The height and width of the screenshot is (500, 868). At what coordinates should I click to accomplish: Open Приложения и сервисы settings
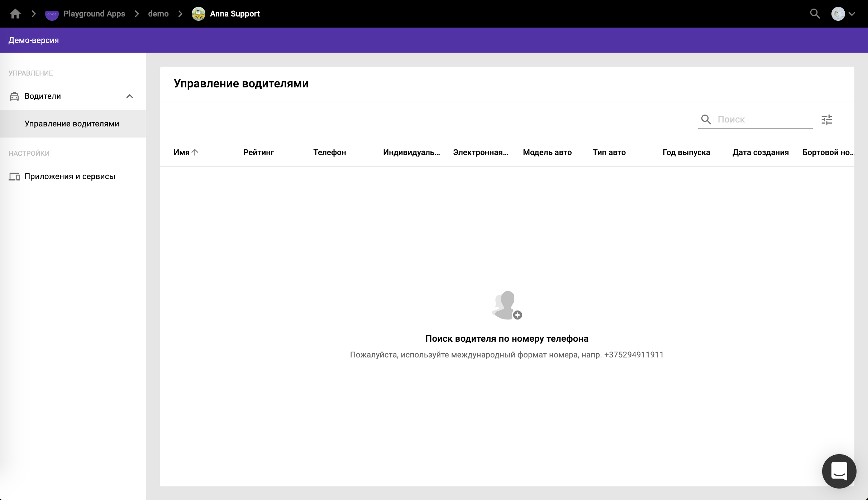70,176
